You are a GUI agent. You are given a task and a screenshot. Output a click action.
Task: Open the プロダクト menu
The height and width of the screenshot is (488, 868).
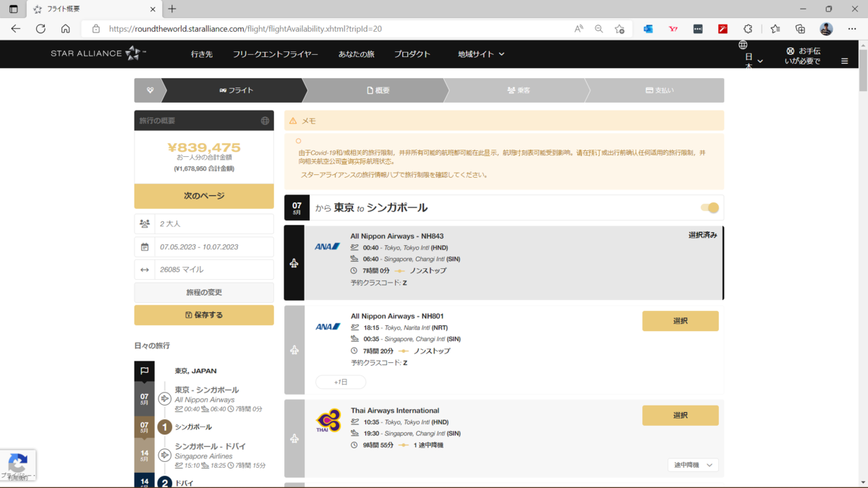[x=412, y=54]
